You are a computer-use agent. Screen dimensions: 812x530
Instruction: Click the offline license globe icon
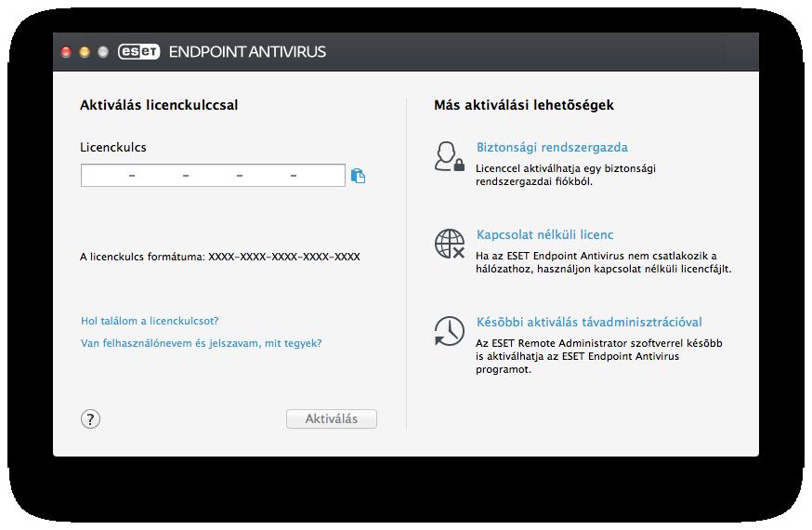(449, 244)
